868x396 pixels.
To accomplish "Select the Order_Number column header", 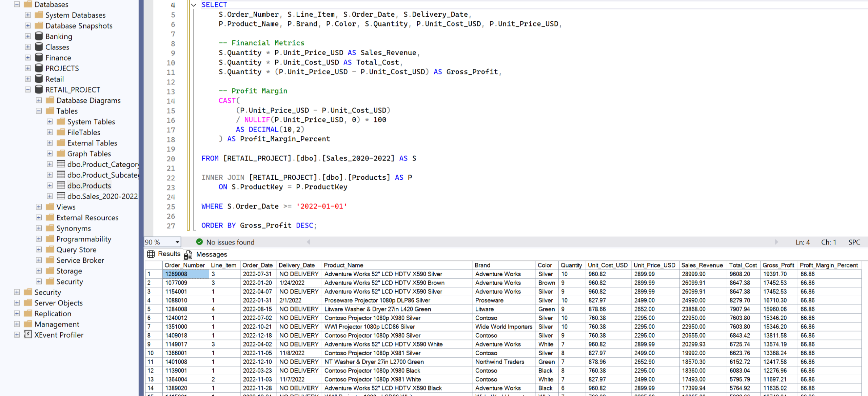I will (185, 265).
